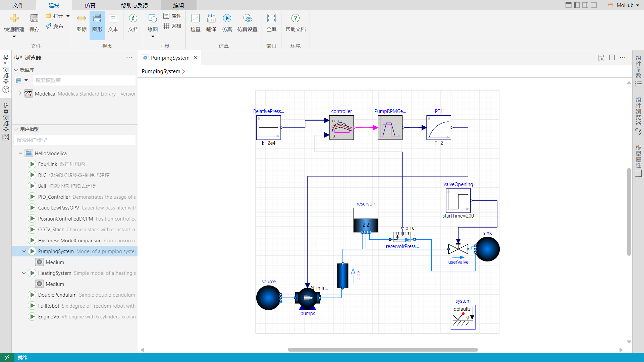Click the vertical canvas scrollbar
Screen dimensions: 644x362
coord(629,212)
